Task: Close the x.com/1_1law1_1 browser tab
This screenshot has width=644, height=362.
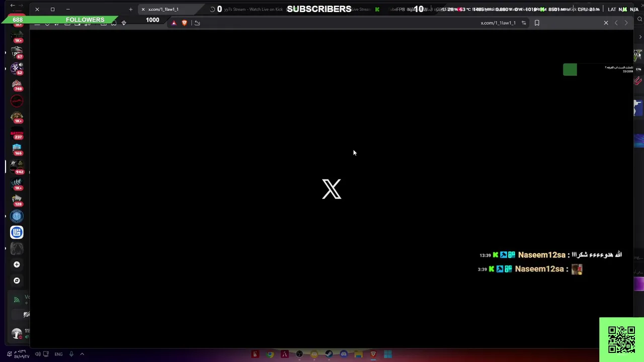Action: coord(143,9)
